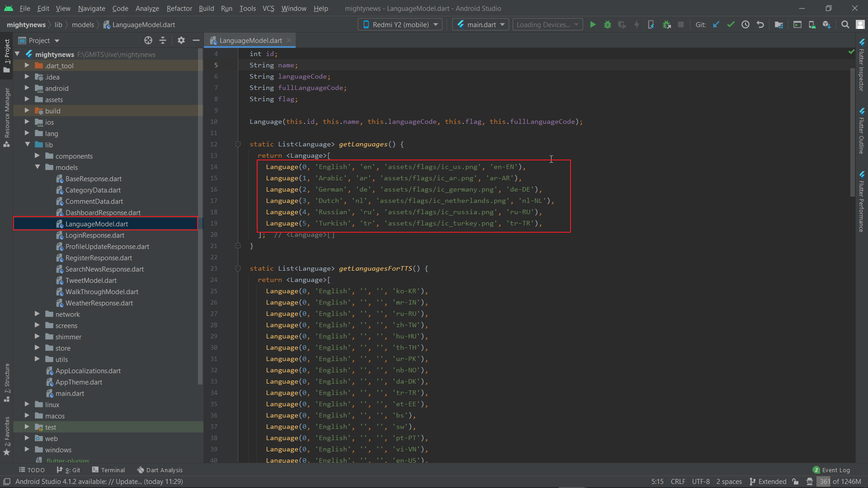Open the Event Log
This screenshot has width=868, height=488.
(831, 470)
